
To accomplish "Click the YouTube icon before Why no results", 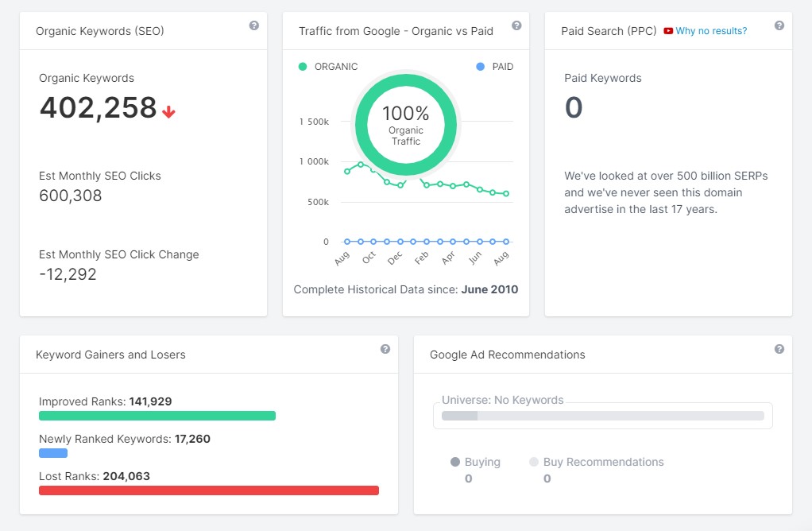I will tap(668, 31).
